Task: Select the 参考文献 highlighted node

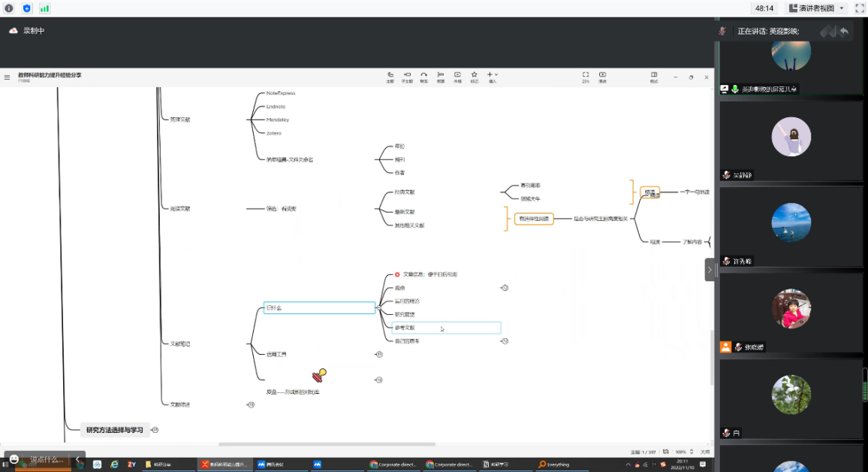Action: click(x=446, y=328)
